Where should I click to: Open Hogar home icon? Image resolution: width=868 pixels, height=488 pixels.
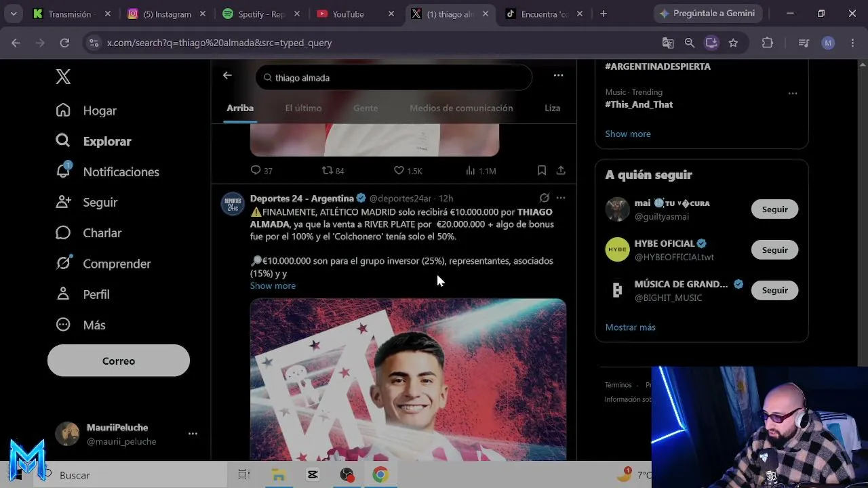click(x=63, y=110)
